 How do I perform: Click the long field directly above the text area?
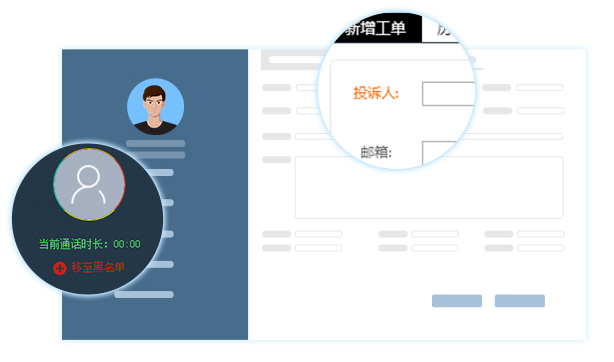(429, 136)
